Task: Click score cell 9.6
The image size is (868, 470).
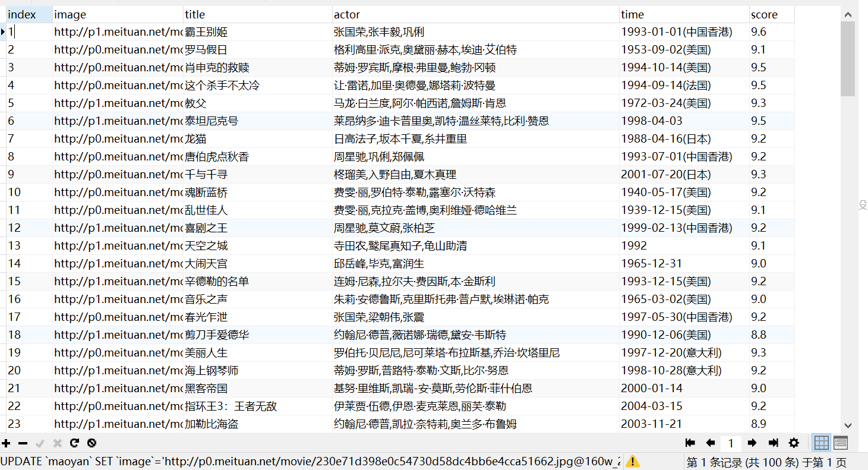Action: (x=772, y=32)
